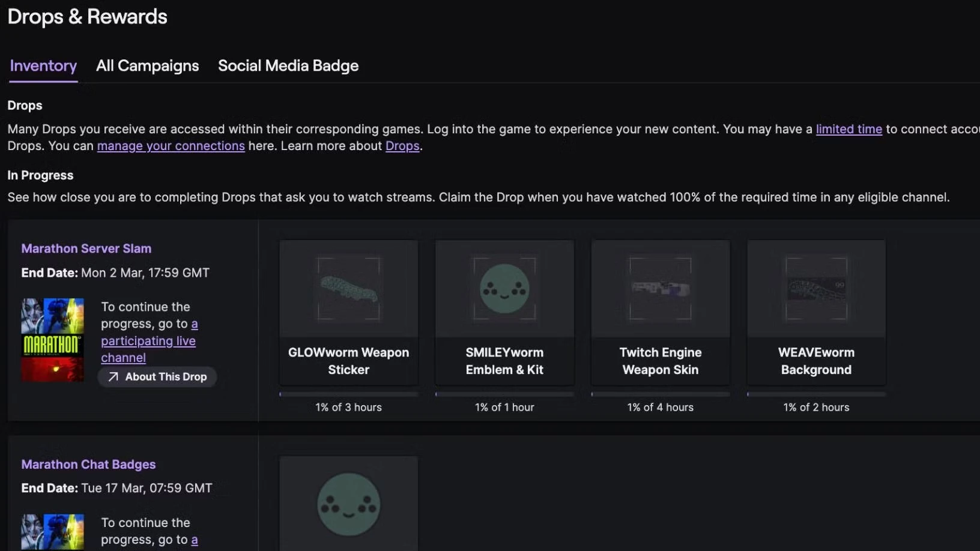
Task: Click the '1% of 2 hours' text
Action: point(817,408)
